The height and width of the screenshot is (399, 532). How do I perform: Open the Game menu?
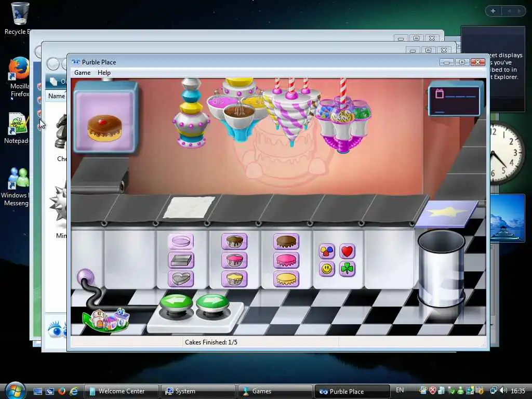click(x=83, y=73)
